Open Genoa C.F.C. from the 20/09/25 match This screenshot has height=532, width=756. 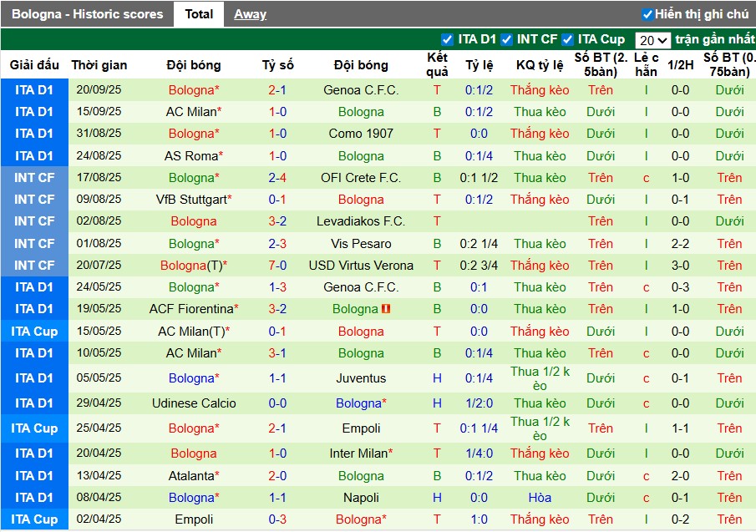click(x=361, y=90)
